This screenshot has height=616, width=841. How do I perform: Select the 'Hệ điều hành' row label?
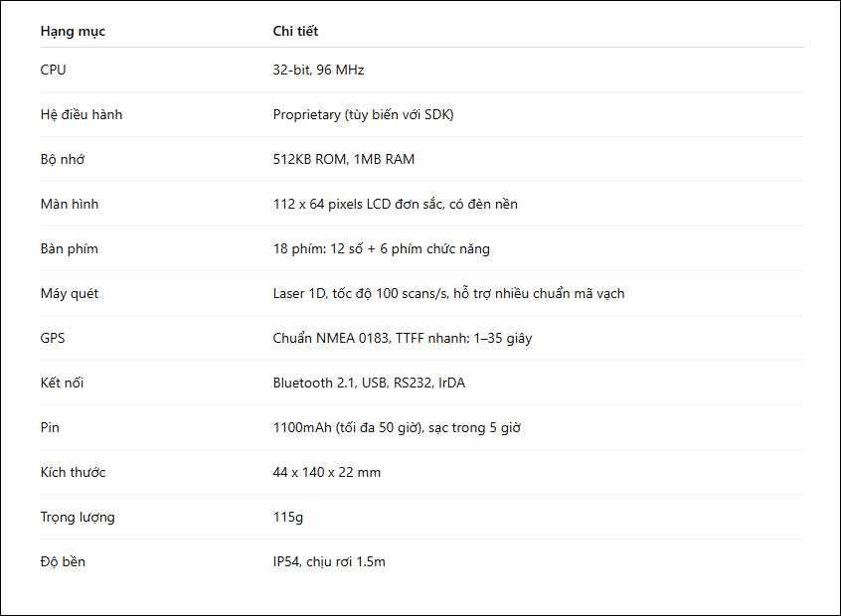(81, 114)
